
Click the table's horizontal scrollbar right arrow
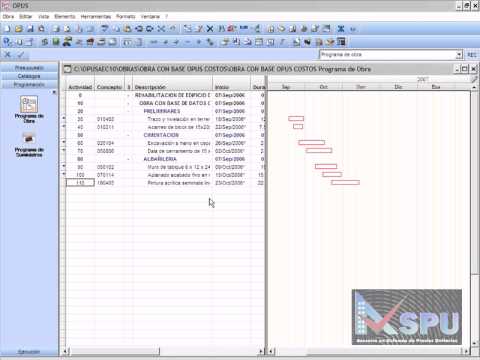point(261,351)
